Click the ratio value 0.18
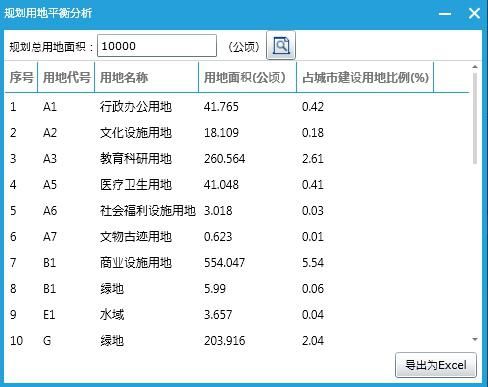The width and height of the screenshot is (488, 387). pos(313,133)
